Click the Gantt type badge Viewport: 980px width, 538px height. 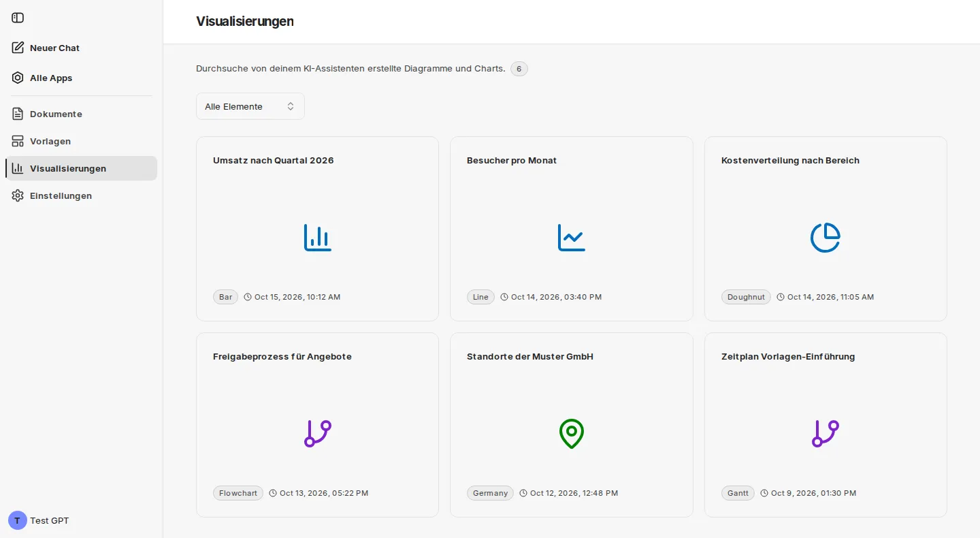tap(738, 493)
